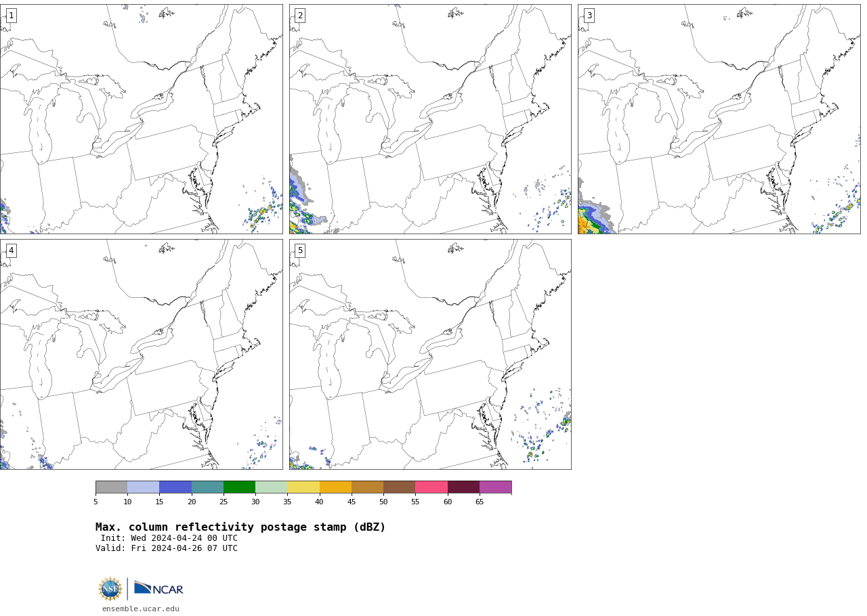Open ensemble member 4 map panel
The height and width of the screenshot is (616, 867).
point(141,354)
